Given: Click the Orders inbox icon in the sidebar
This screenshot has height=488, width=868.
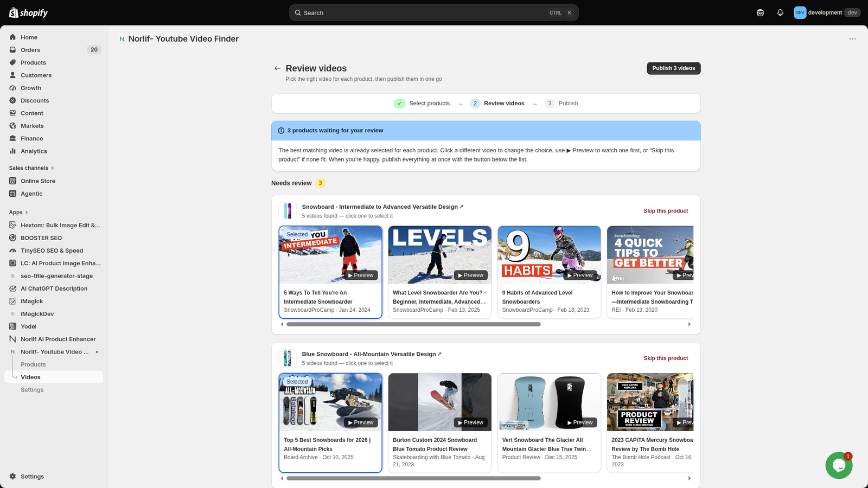Looking at the screenshot, I should [x=13, y=50].
